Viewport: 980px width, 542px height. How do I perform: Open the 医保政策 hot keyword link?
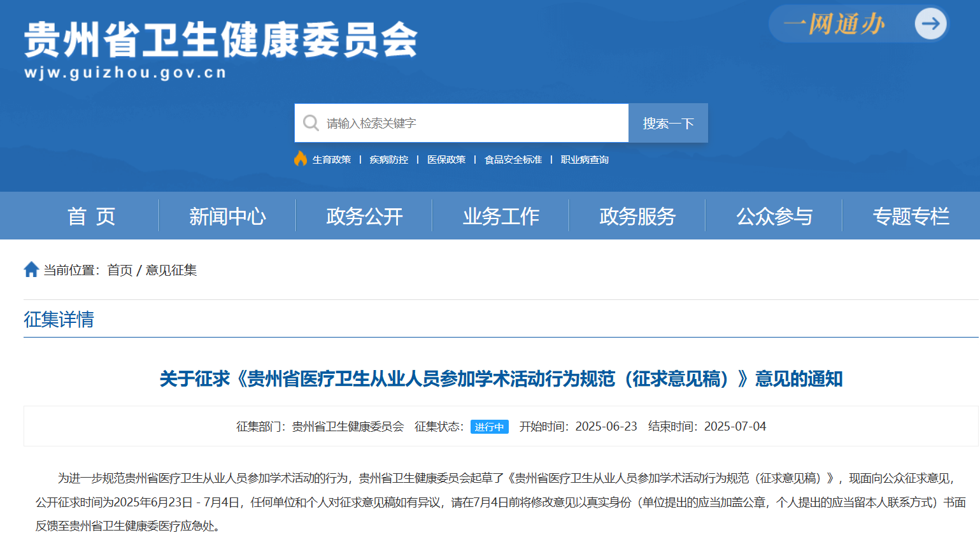446,160
